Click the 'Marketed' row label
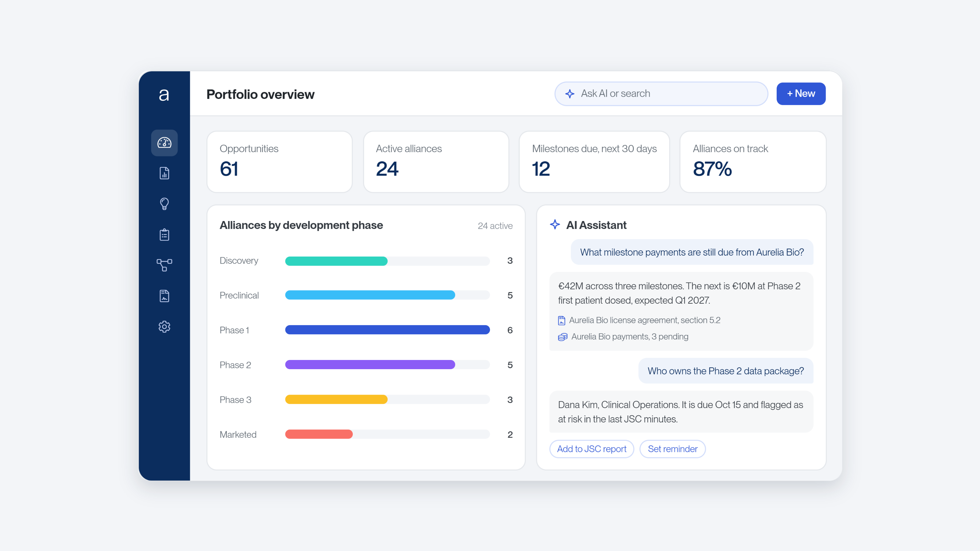Screen dimensions: 980x551 click(238, 435)
